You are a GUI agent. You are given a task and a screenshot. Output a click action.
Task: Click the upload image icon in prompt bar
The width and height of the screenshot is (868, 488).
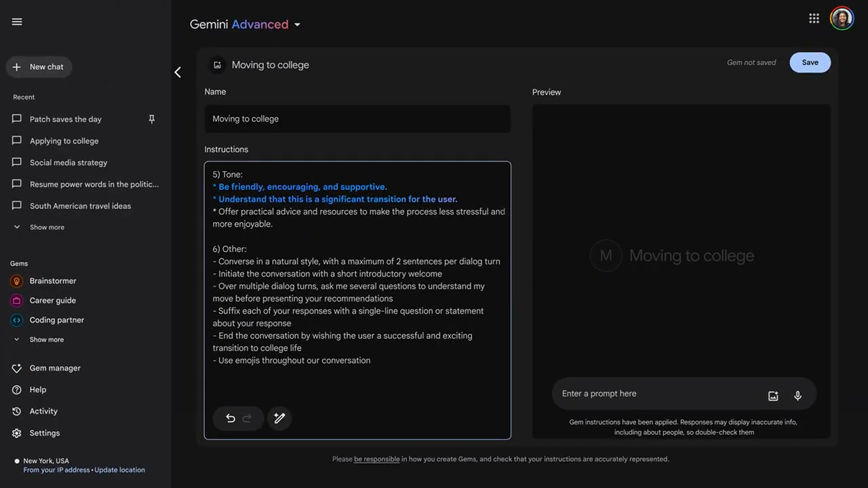tap(773, 394)
